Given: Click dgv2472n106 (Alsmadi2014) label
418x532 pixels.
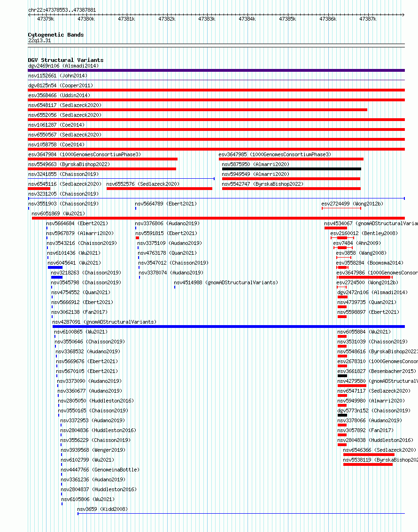Looking at the screenshot, I should coord(372,292).
